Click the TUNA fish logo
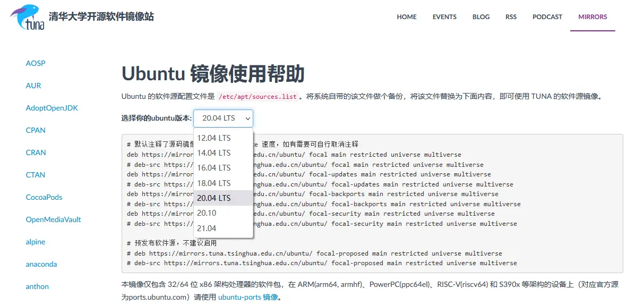This screenshot has height=305, width=644. (27, 17)
